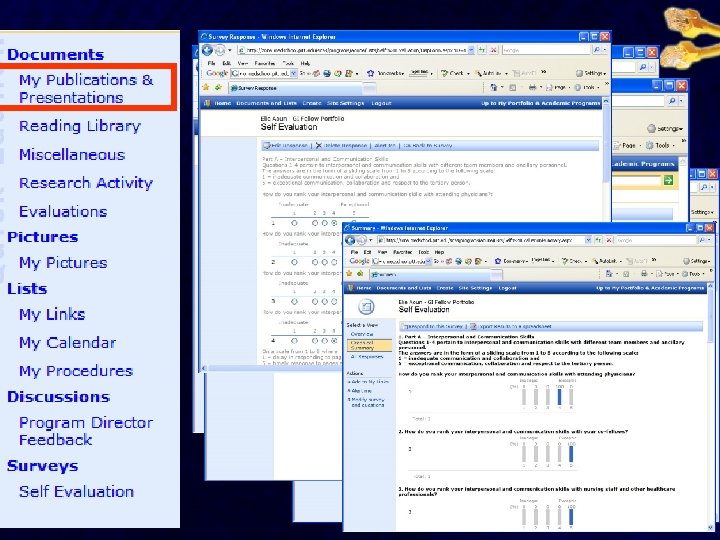Image resolution: width=720 pixels, height=540 pixels.
Task: Click search magnifier in Survey Response window
Action: (x=596, y=50)
